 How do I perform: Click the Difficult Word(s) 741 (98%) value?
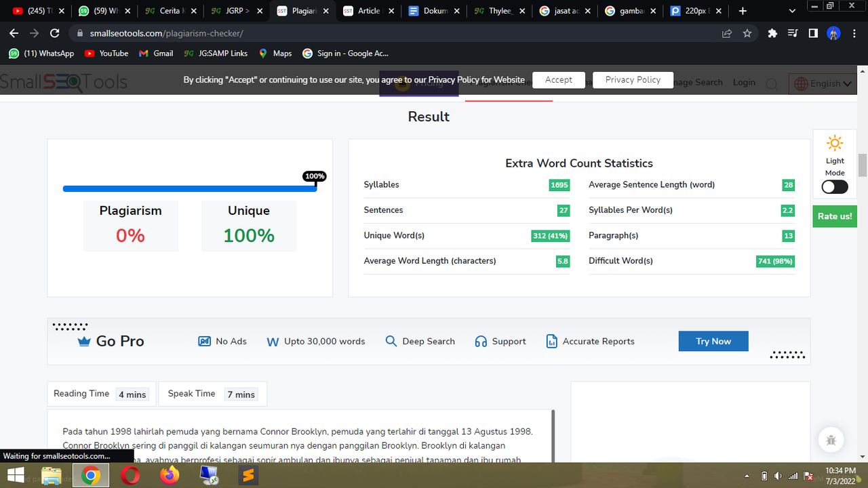click(x=775, y=261)
